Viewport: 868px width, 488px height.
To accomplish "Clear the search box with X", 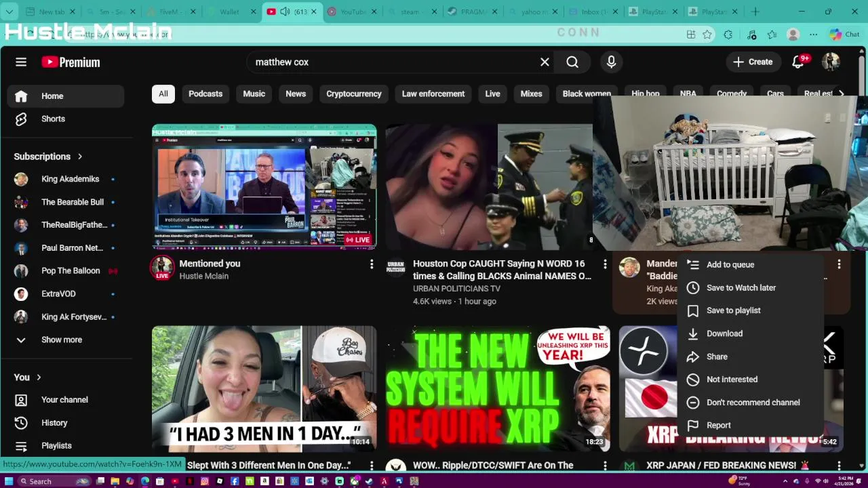I will click(545, 62).
